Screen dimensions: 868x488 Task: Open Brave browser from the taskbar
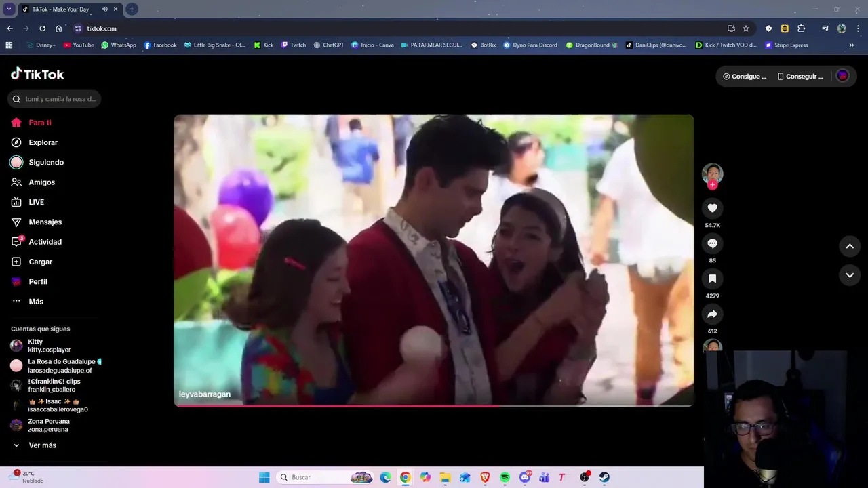click(485, 477)
